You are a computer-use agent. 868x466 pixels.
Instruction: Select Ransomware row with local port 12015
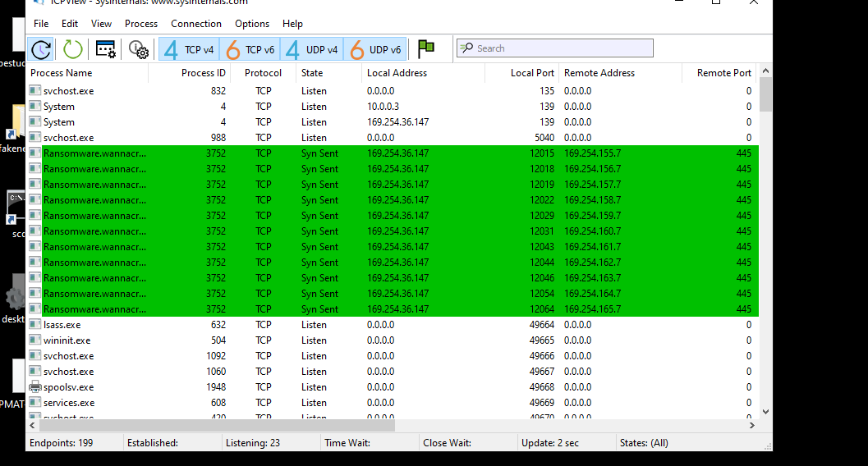[x=393, y=153]
